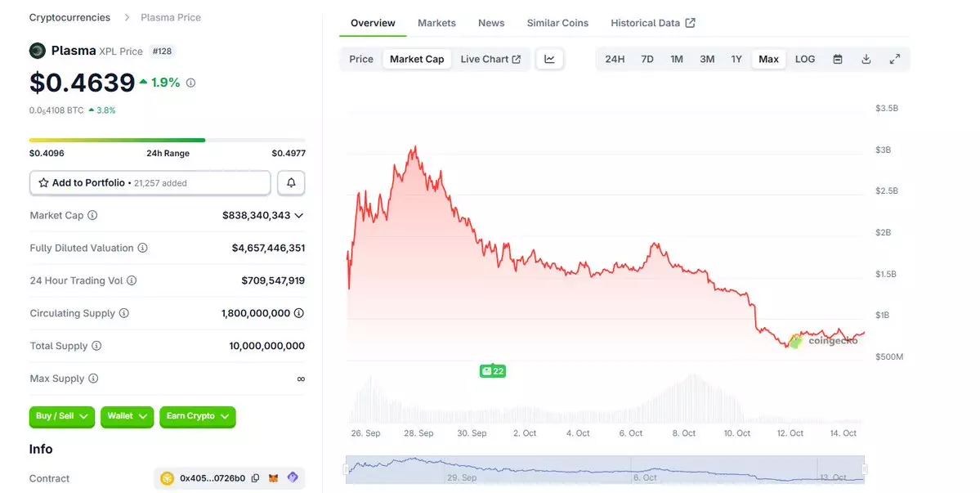The width and height of the screenshot is (980, 493).
Task: Click the price alert bell icon
Action: tap(291, 183)
